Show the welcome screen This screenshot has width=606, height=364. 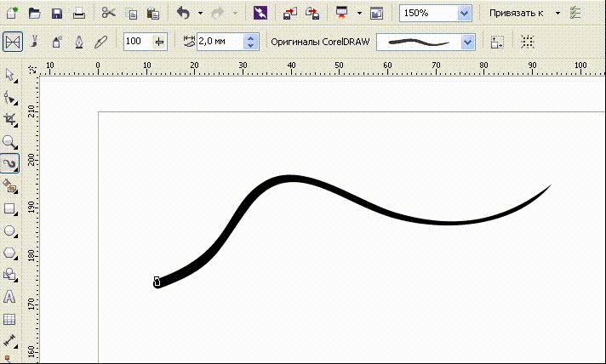click(376, 14)
